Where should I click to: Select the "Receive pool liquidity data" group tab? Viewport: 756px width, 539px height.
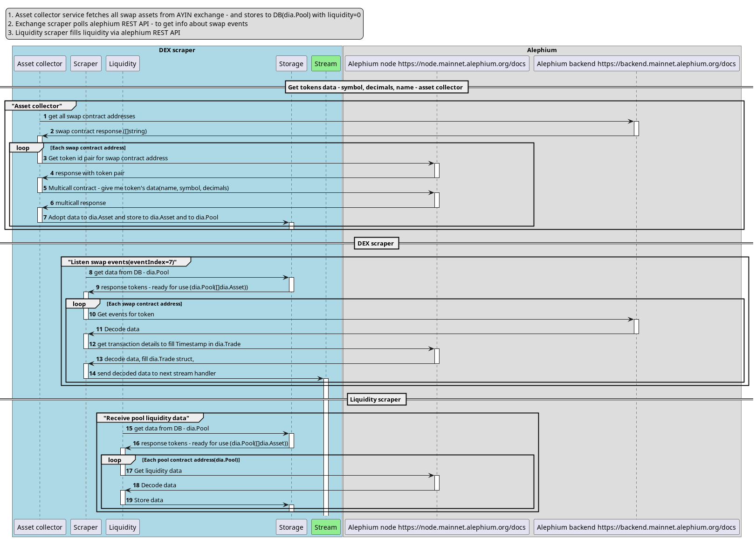click(146, 418)
